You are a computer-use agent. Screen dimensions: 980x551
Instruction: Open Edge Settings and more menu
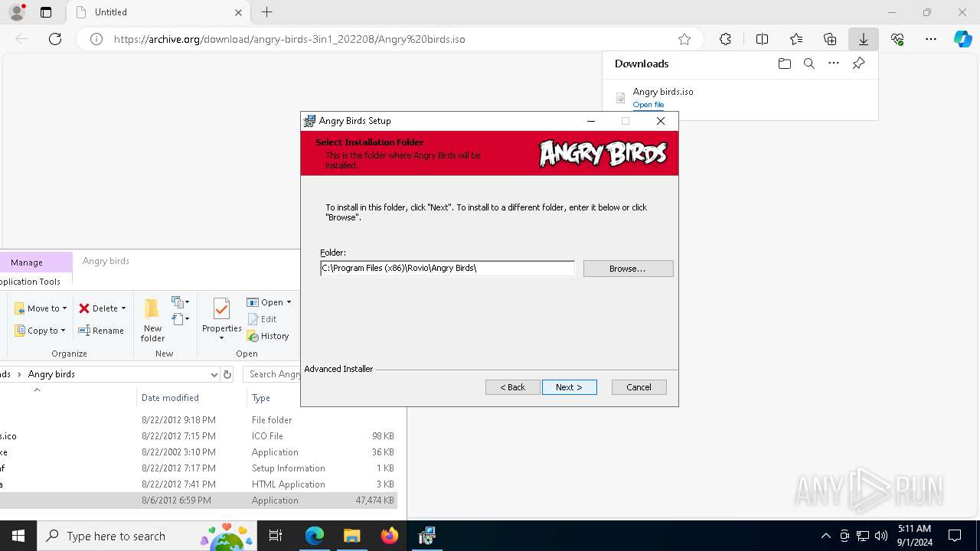931,39
